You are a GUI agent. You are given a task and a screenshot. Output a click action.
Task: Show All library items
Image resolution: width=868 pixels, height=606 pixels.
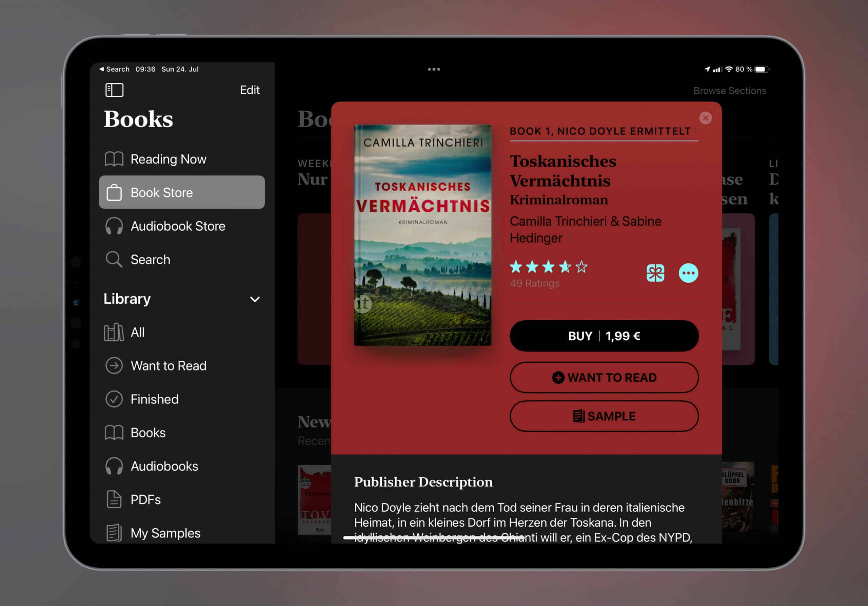[x=182, y=332]
